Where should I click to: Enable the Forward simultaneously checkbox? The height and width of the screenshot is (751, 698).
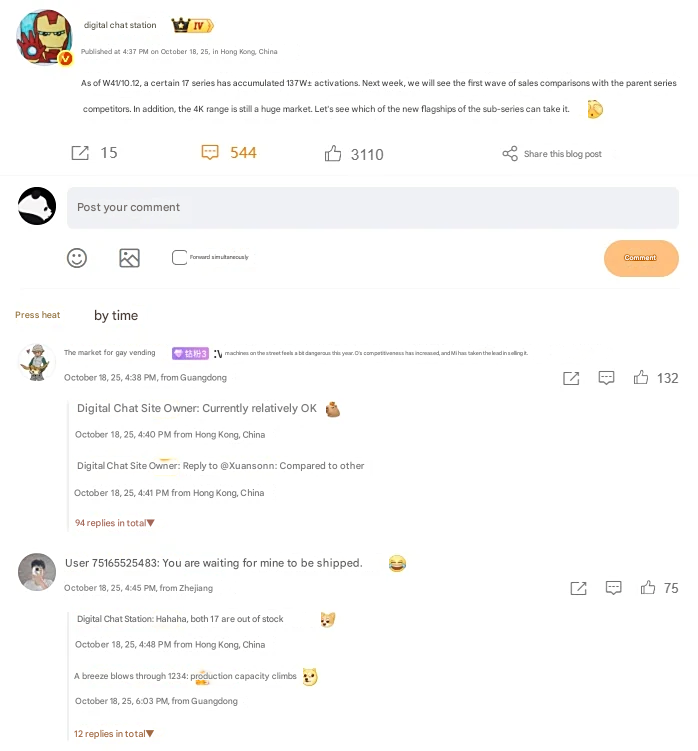pos(179,257)
